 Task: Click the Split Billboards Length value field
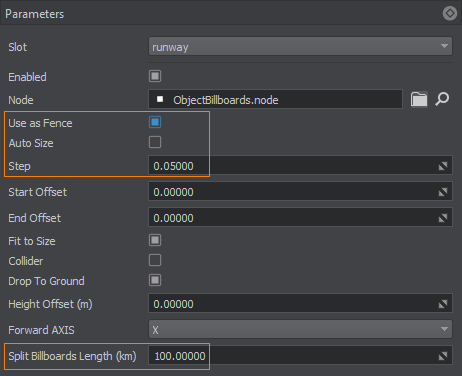(x=300, y=356)
